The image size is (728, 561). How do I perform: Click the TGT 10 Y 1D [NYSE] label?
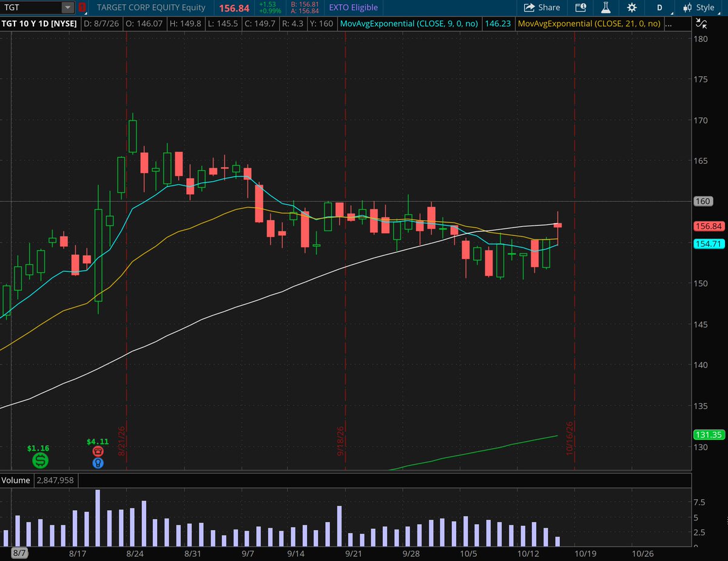pos(39,24)
